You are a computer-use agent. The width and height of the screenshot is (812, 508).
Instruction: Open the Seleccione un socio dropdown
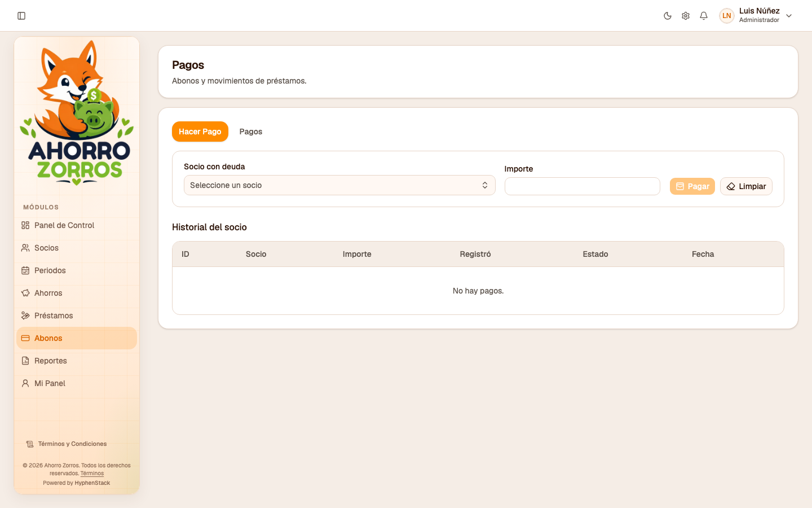(339, 185)
